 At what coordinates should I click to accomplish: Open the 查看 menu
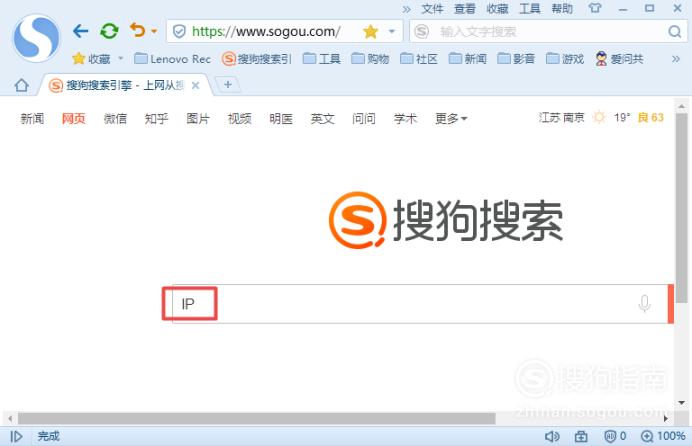[x=465, y=8]
